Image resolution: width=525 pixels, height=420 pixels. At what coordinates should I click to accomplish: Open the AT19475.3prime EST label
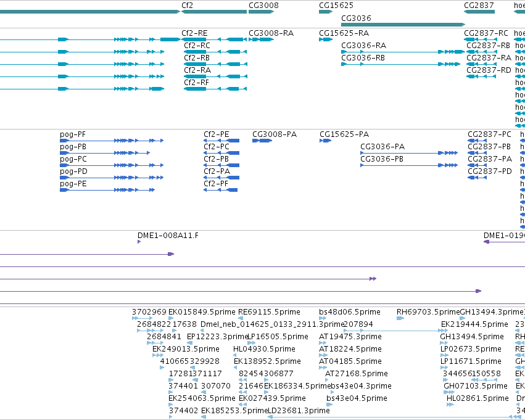pos(350,337)
